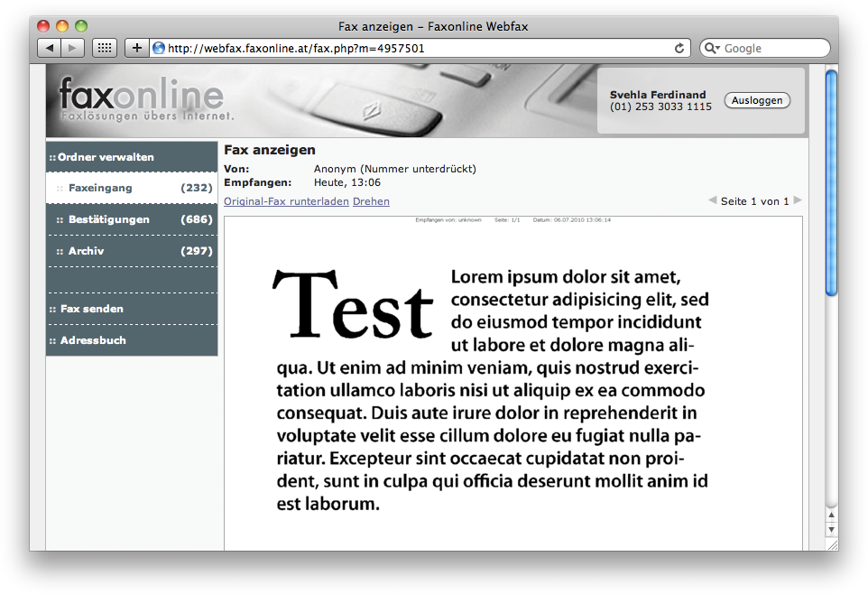The image size is (868, 594).
Task: Zoom the window with green button
Action: (81, 26)
